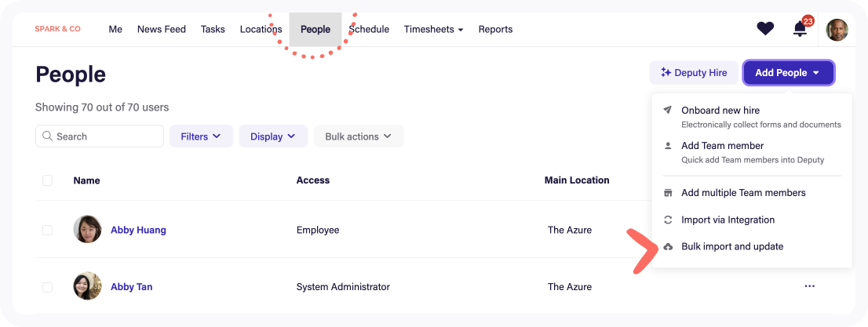Select Bulk import and update
The image size is (868, 327).
click(731, 246)
